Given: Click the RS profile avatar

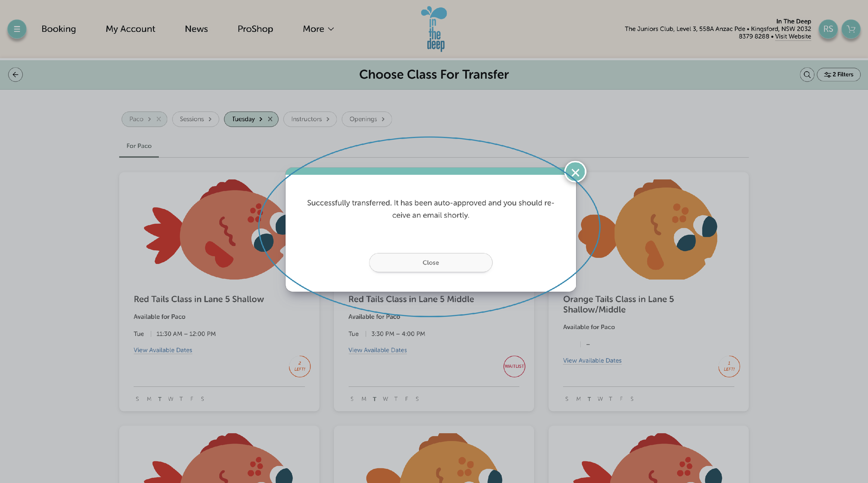Looking at the screenshot, I should 828,29.
